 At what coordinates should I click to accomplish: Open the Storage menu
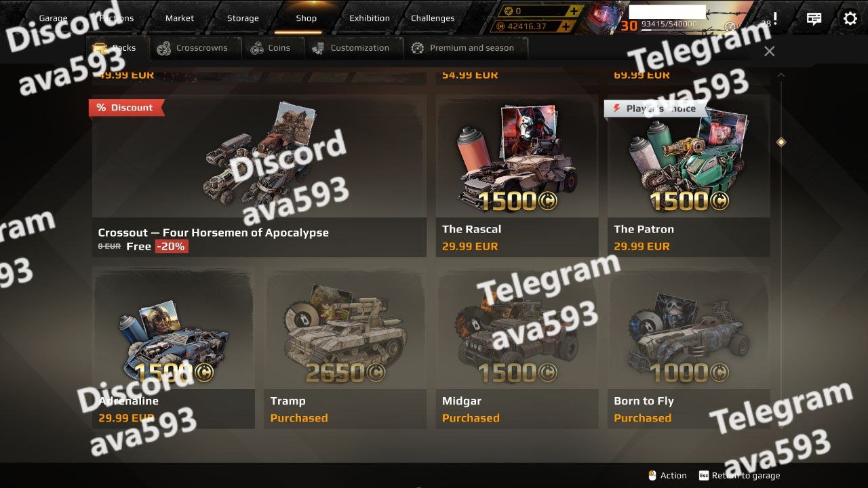243,18
